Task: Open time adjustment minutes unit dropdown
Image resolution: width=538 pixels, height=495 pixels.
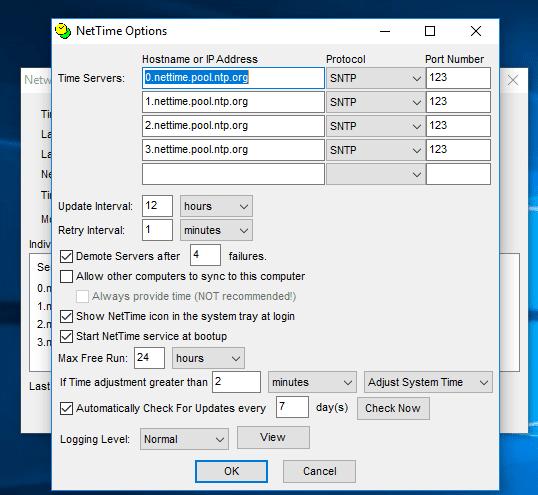Action: click(312, 382)
